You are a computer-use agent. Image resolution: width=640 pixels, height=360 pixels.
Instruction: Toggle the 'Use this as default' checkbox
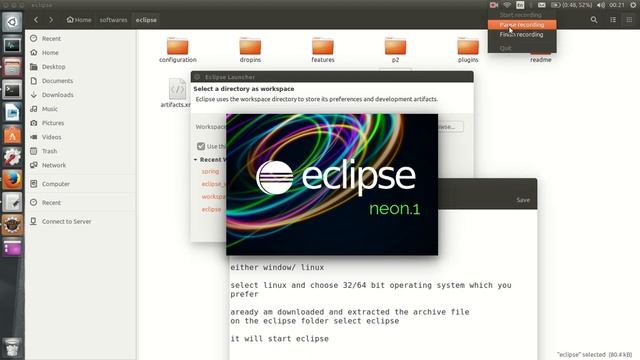click(x=201, y=146)
